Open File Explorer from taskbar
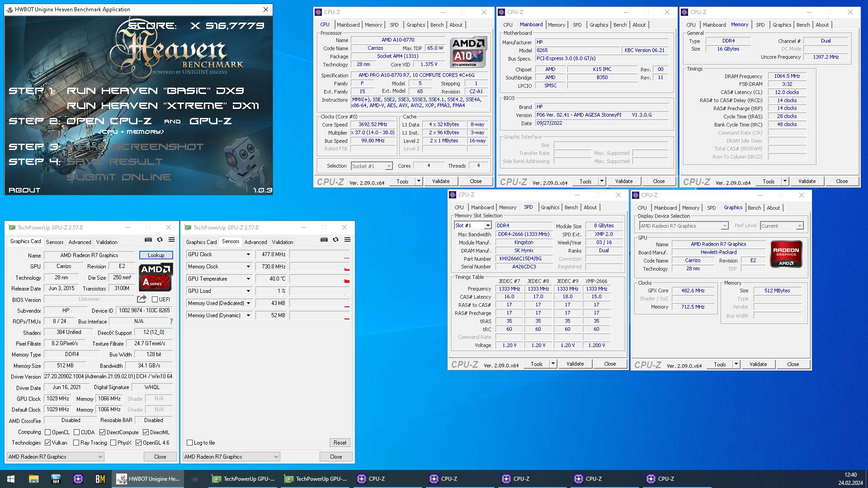Screen dimensions: 868x488 [33, 479]
